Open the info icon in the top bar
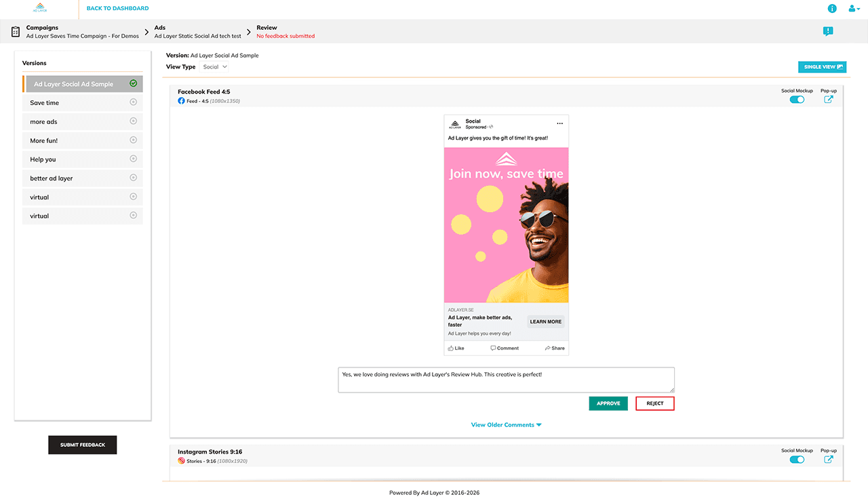868x499 pixels. point(832,8)
